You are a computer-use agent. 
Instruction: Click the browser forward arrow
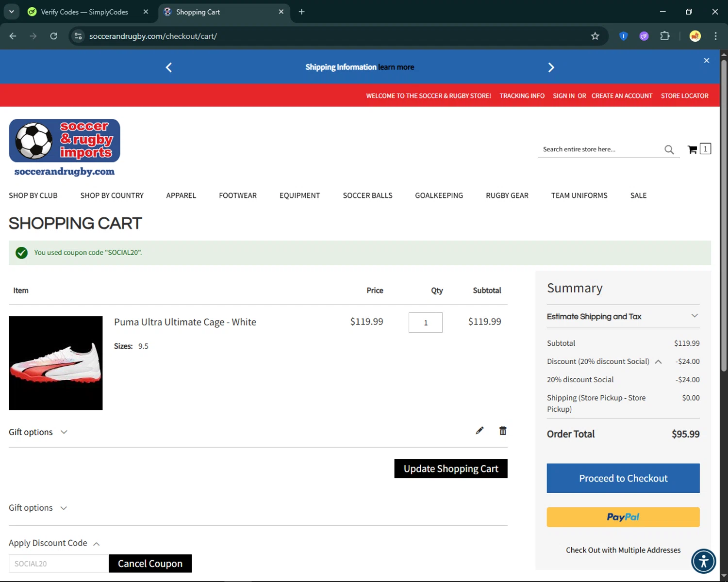pos(33,36)
